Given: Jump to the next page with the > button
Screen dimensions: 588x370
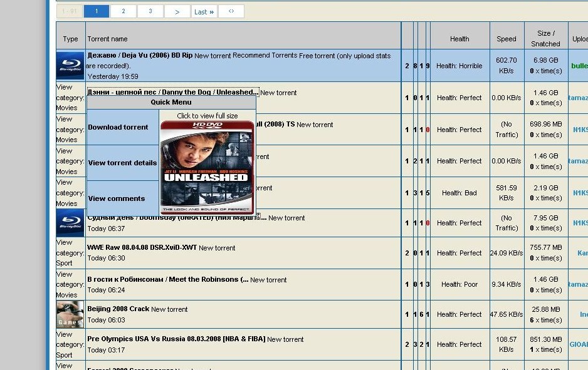Looking at the screenshot, I should click(x=177, y=11).
